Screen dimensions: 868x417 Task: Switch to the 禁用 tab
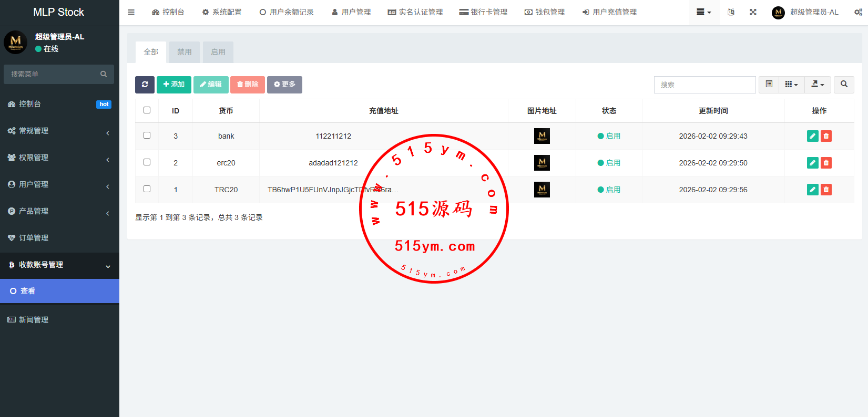coord(184,52)
